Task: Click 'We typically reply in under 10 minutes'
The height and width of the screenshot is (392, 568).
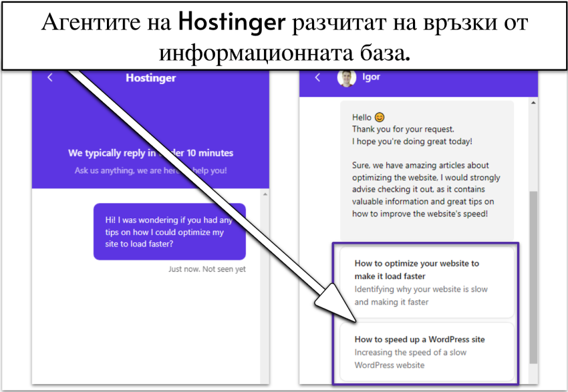Action: [x=150, y=153]
